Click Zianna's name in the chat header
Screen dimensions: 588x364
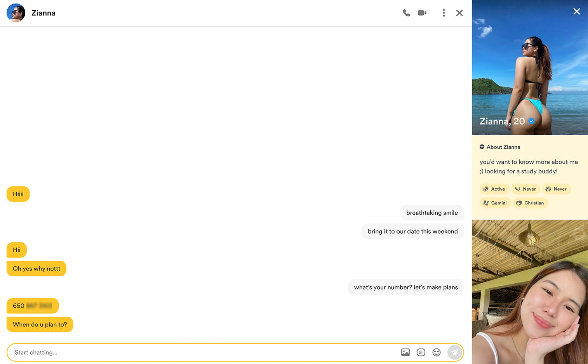[43, 13]
